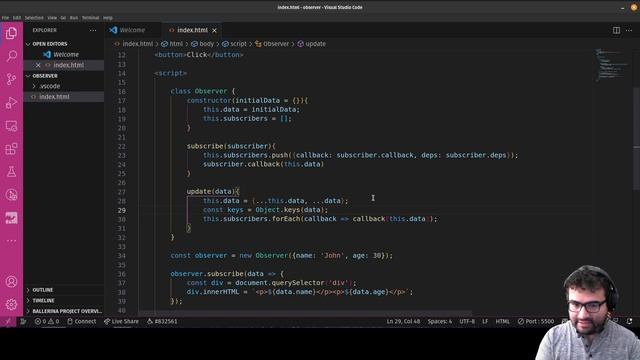This screenshot has width=640, height=360.
Task: Change end of line via LF
Action: click(485, 322)
